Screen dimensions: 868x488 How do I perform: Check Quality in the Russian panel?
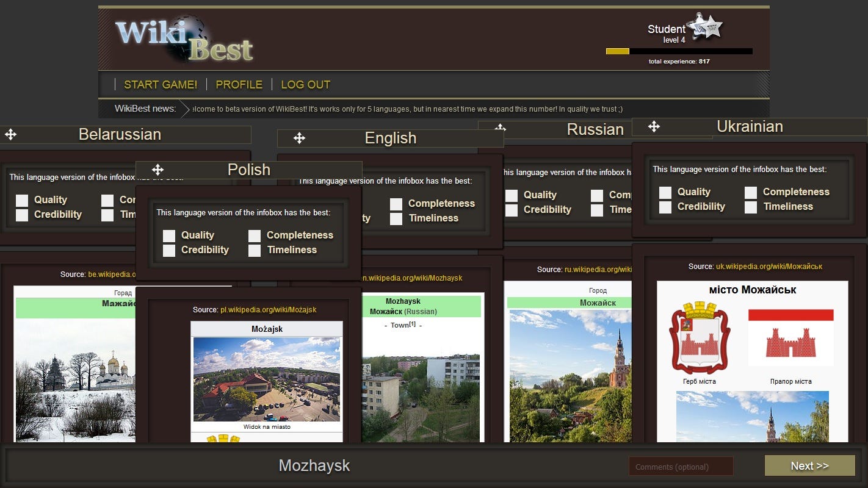click(512, 195)
